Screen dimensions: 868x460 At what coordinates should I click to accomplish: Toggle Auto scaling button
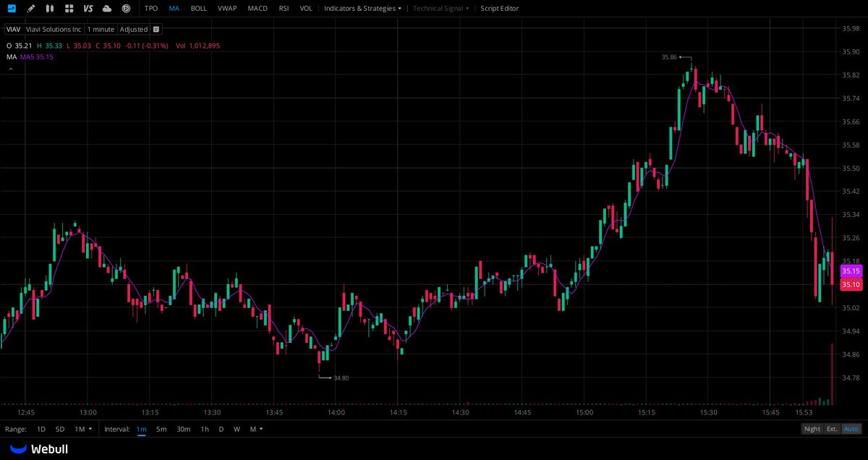(x=852, y=429)
